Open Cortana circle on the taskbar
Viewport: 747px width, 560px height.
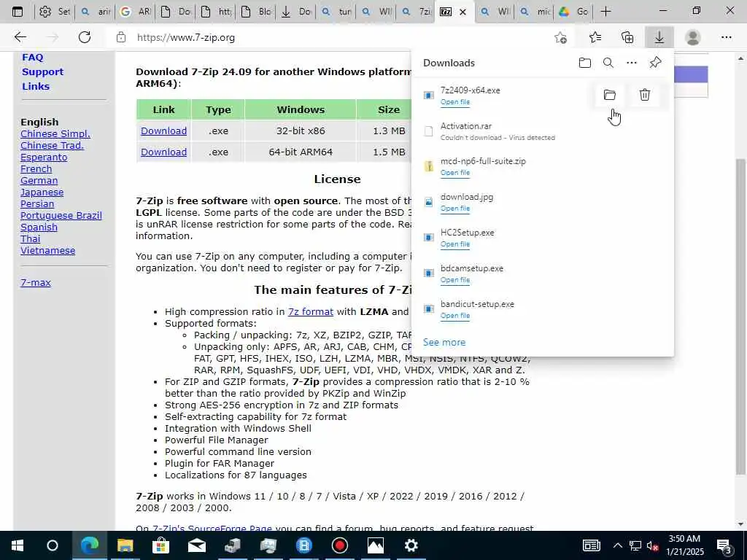coord(53,545)
